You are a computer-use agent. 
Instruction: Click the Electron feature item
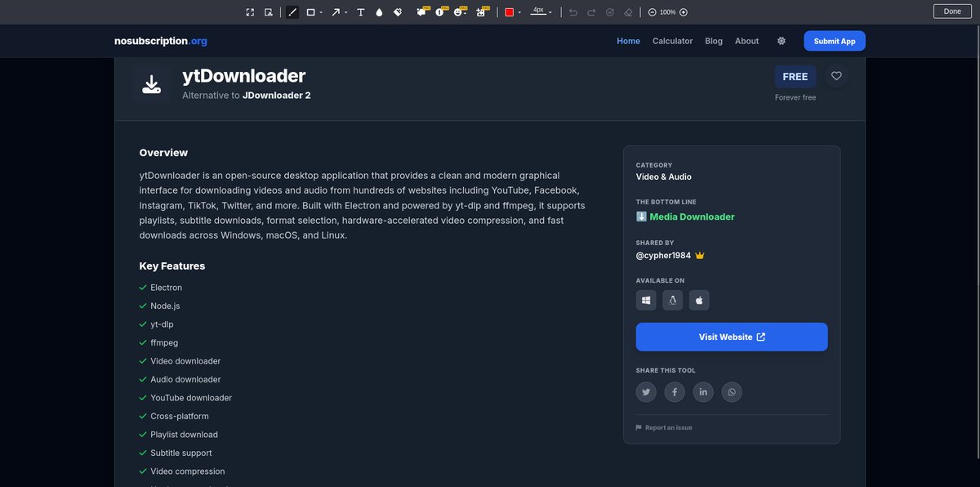pyautogui.click(x=161, y=288)
